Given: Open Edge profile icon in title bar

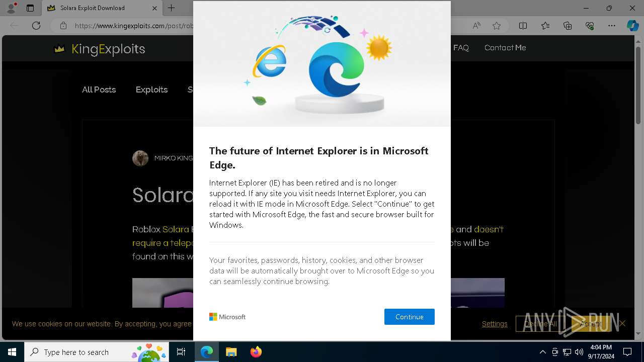Looking at the screenshot, I should coord(12,8).
